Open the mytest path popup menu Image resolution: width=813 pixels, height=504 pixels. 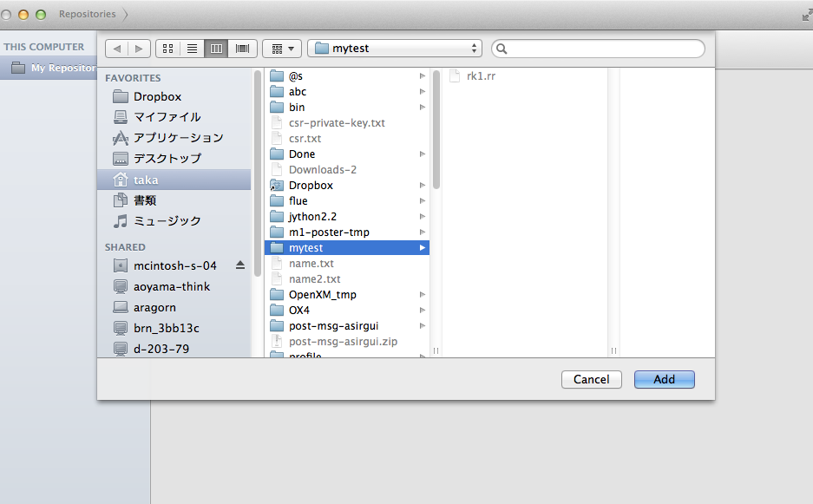[x=395, y=49]
